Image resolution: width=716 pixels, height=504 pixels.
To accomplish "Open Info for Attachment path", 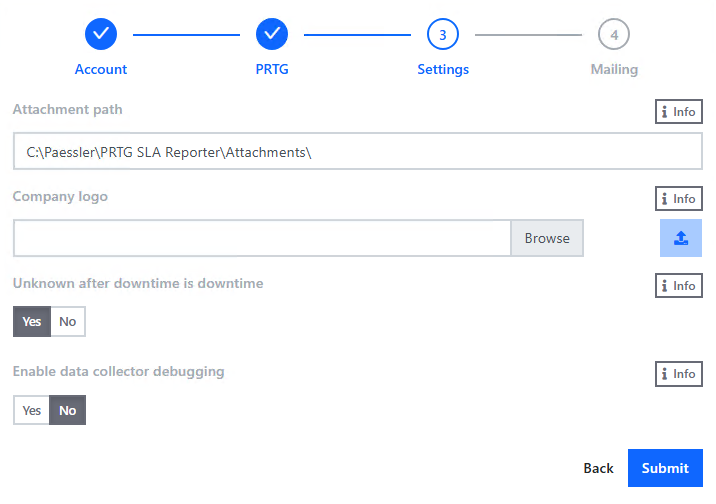I will tap(679, 111).
